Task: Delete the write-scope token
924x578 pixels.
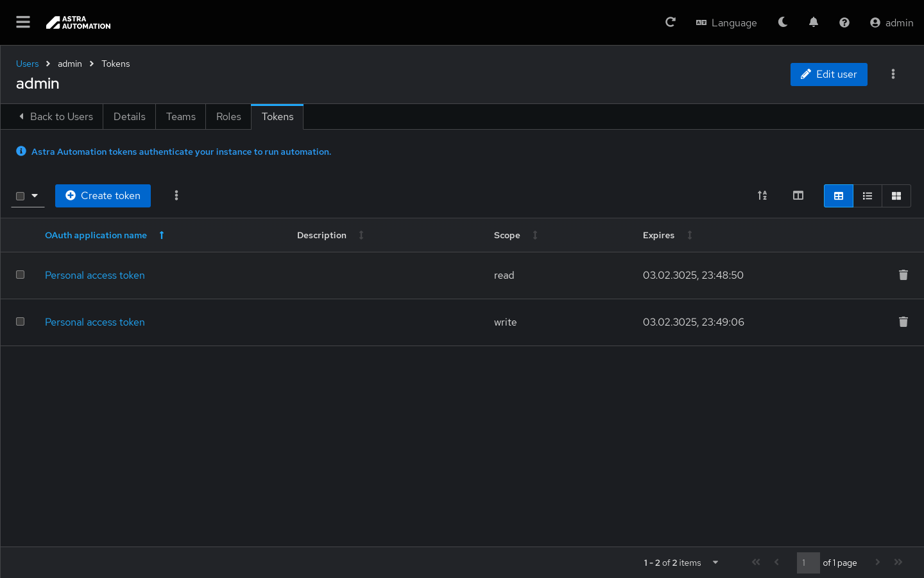Action: click(903, 322)
